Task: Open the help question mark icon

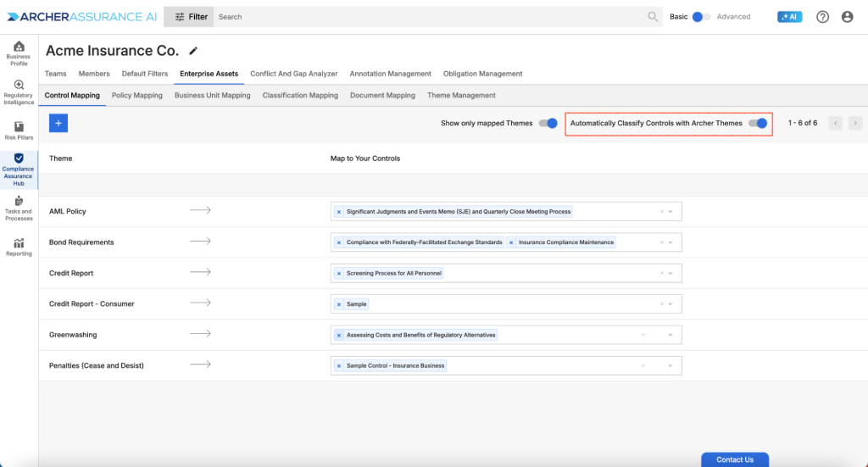Action: (822, 17)
